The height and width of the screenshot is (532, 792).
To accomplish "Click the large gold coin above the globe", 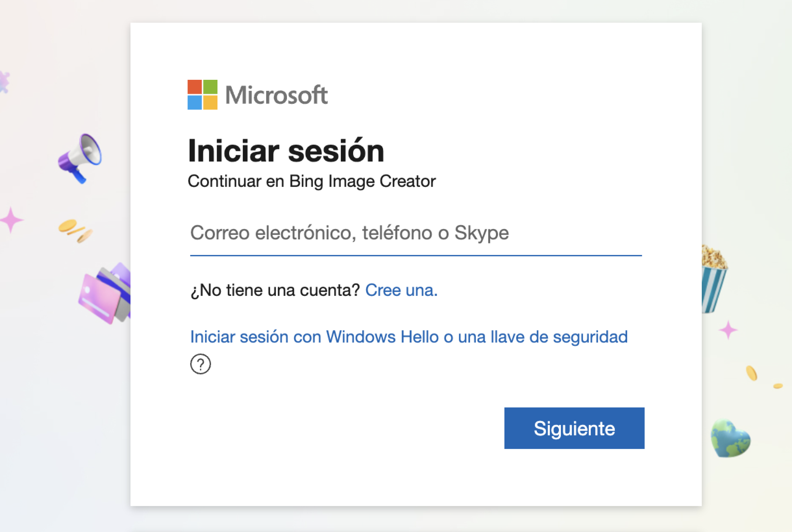I will click(x=751, y=373).
